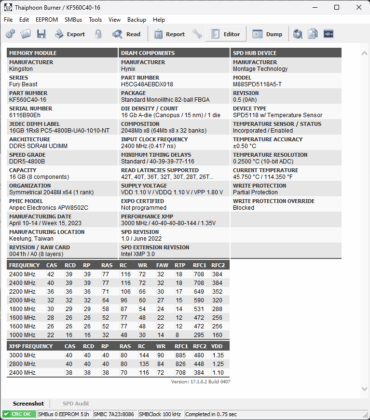Click the magnifier chip icon in toolbar
370x420 pixels.
point(298,34)
